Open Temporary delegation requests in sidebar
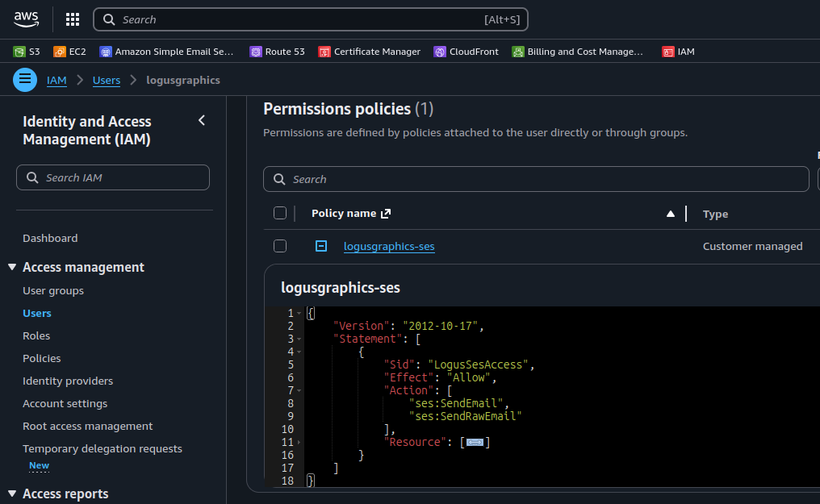The image size is (820, 504). (102, 448)
